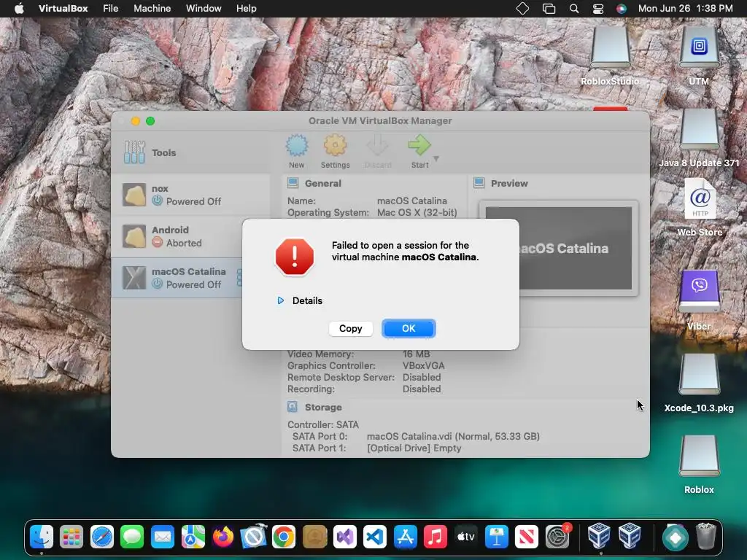Open Finder from the dock
The image size is (747, 560).
tap(42, 537)
